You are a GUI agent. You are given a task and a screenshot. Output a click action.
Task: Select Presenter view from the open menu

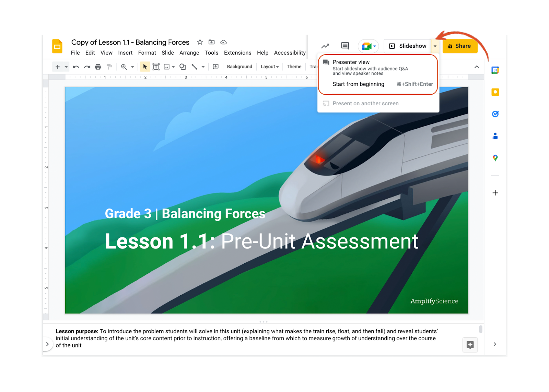point(351,62)
